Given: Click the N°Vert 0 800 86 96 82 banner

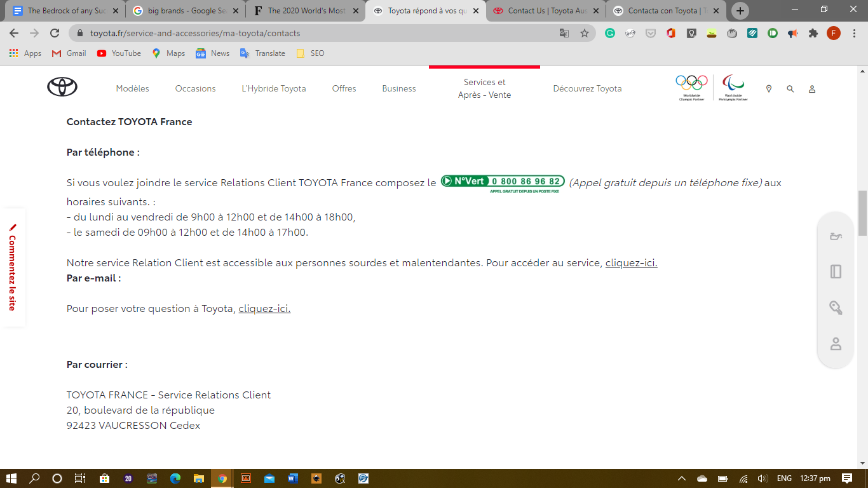Looking at the screenshot, I should click(x=503, y=183).
